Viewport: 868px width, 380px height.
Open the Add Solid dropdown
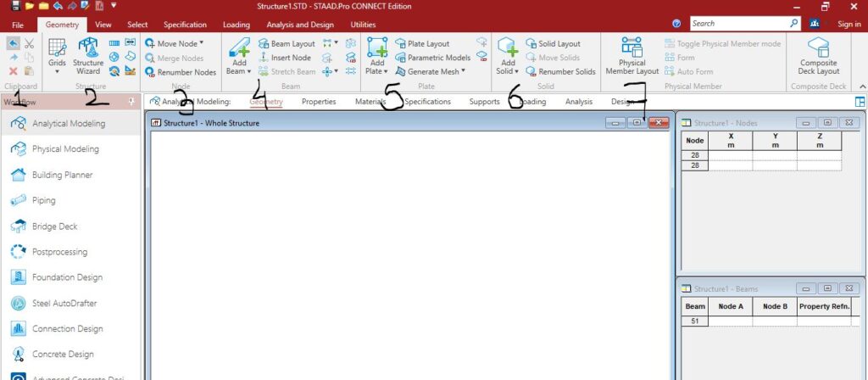(508, 57)
